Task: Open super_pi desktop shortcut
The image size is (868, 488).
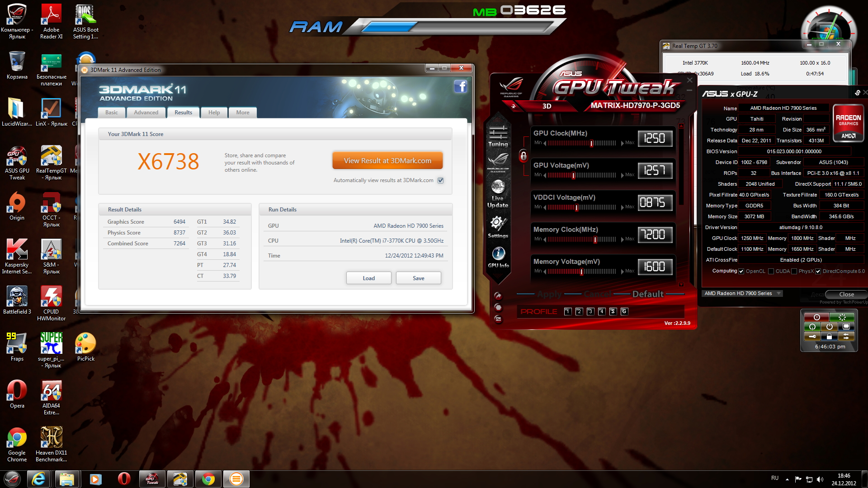Action: coord(52,351)
